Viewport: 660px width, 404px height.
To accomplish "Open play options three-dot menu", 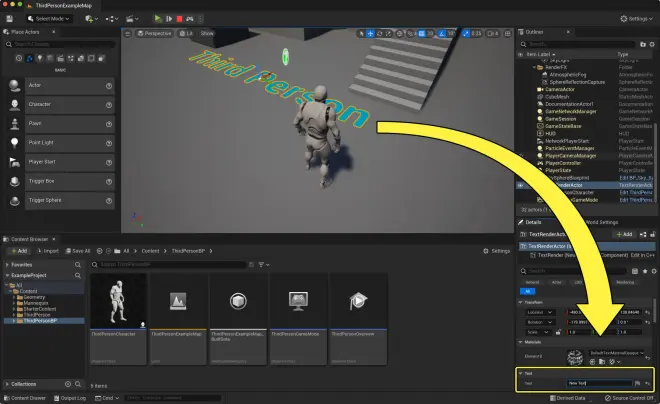I will [200, 19].
